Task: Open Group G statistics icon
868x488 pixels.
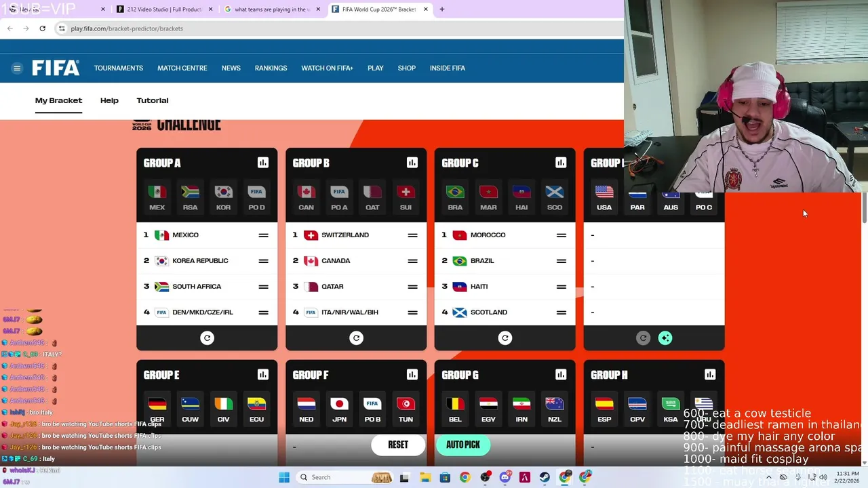Action: [x=561, y=374]
